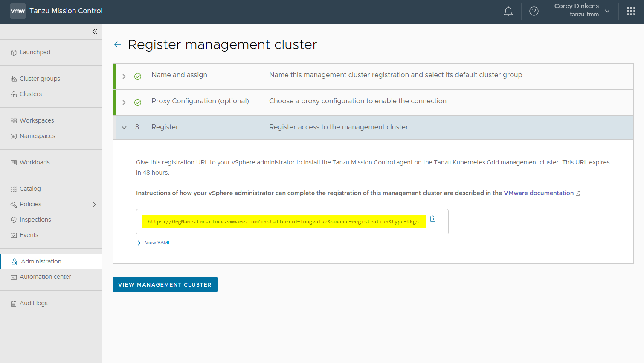Click the Events calendar icon

pyautogui.click(x=14, y=235)
